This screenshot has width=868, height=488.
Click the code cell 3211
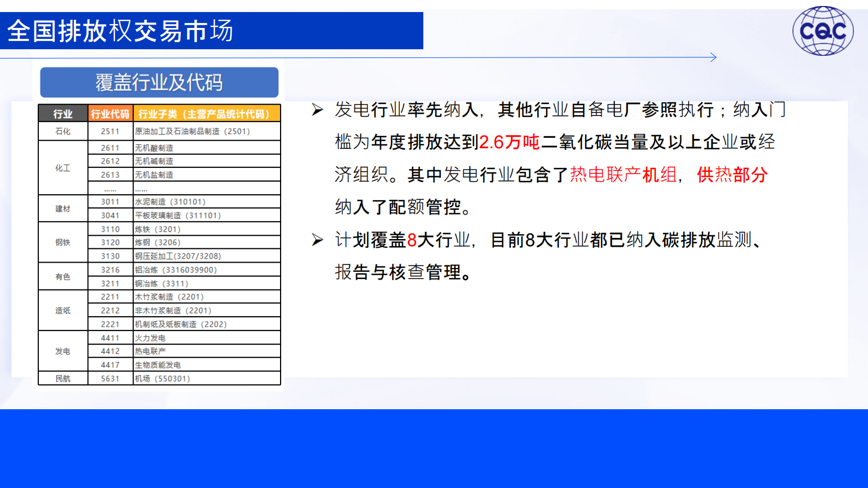[110, 283]
